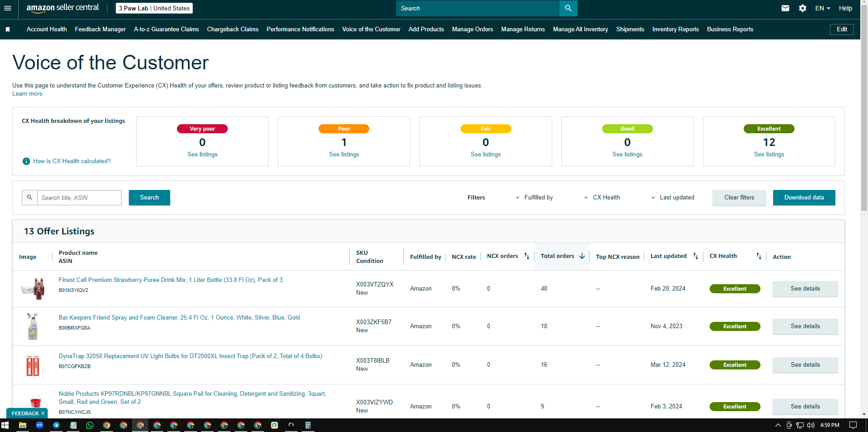Open Account Health in favorites bar

47,29
